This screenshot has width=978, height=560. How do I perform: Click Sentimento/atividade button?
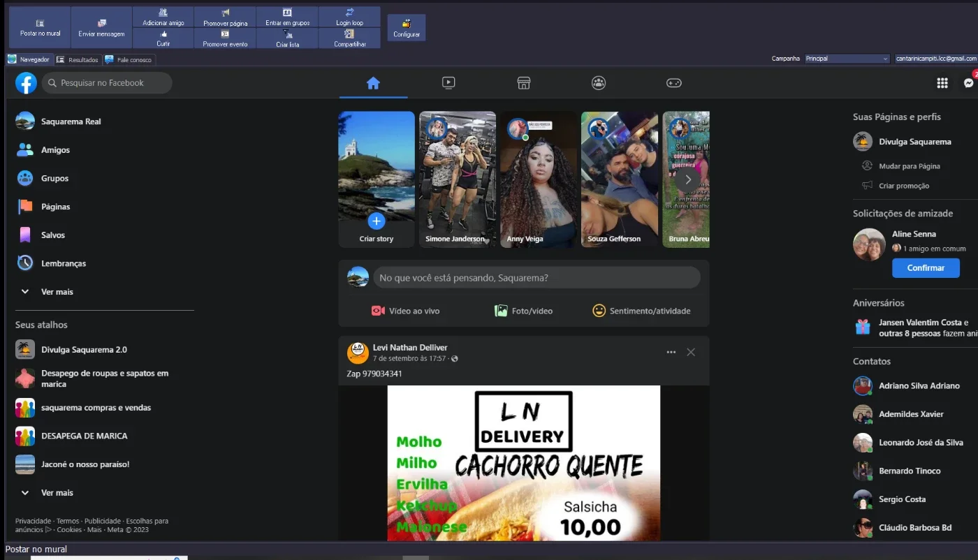[641, 311]
